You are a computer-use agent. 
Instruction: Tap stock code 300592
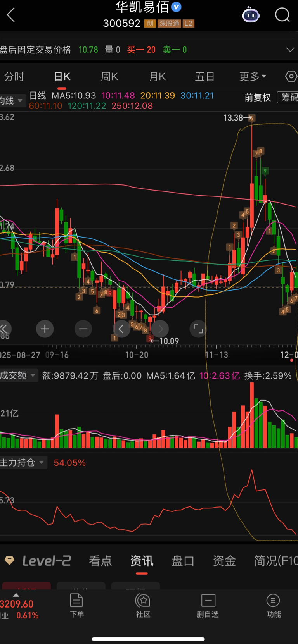121,23
